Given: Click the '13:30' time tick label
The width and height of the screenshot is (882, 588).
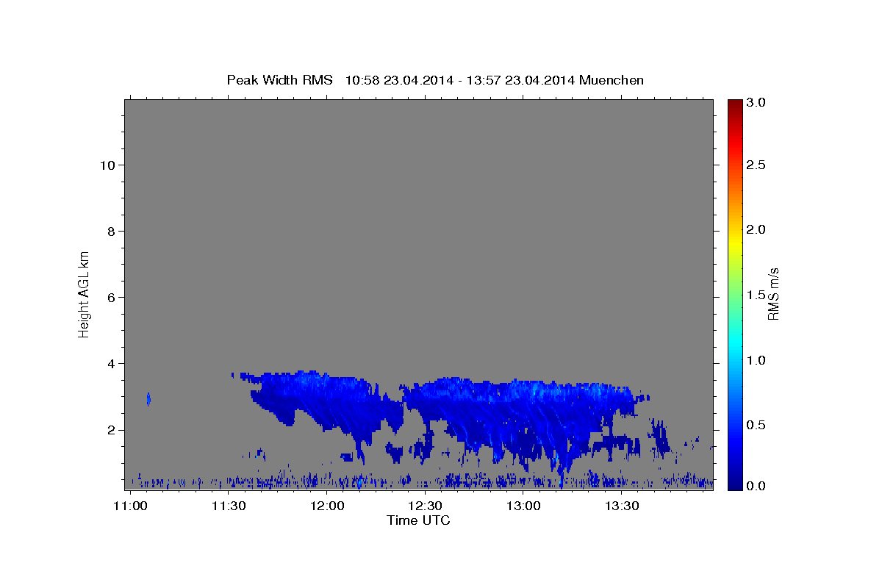Looking at the screenshot, I should point(621,506).
